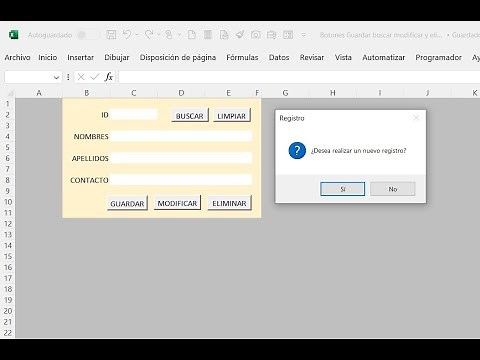Image resolution: width=480 pixels, height=360 pixels.
Task: Open the Automatizar tab
Action: [384, 58]
